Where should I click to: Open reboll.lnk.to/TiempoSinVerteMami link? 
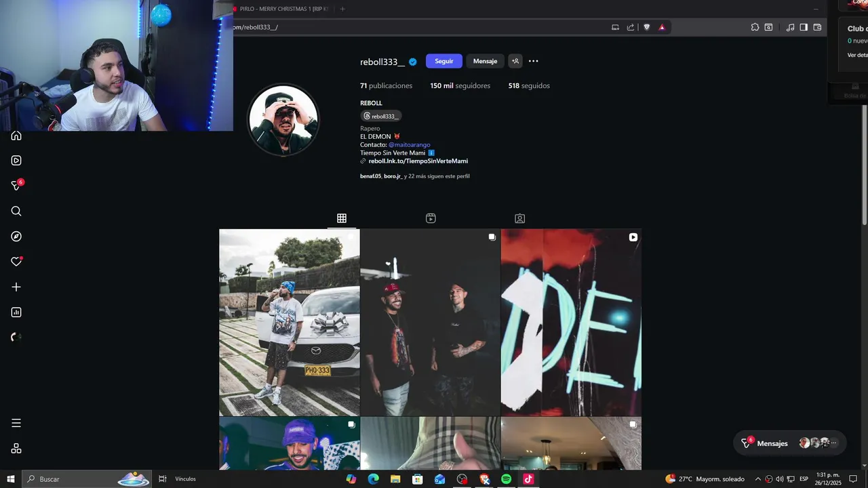(x=418, y=161)
